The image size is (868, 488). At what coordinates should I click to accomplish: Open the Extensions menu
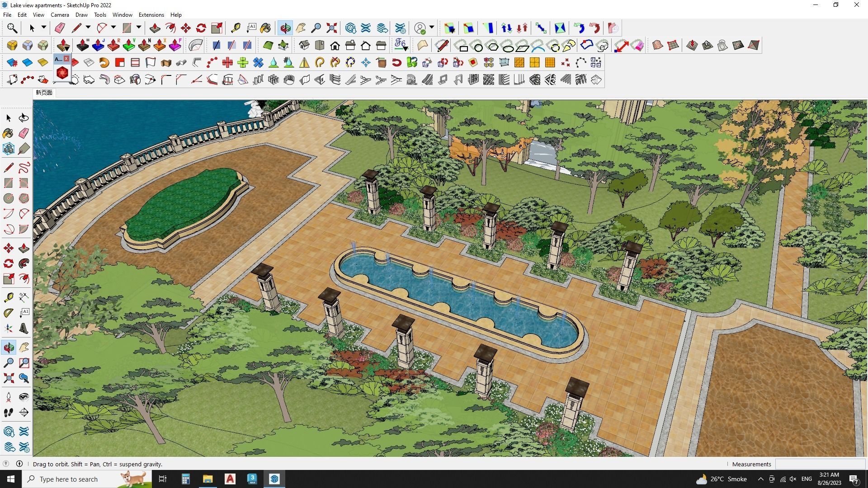151,14
